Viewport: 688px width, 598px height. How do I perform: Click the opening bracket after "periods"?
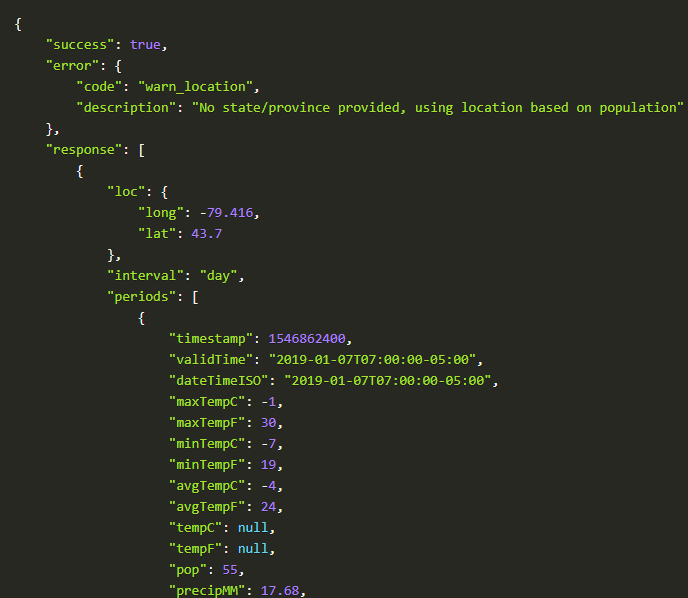pyautogui.click(x=196, y=297)
